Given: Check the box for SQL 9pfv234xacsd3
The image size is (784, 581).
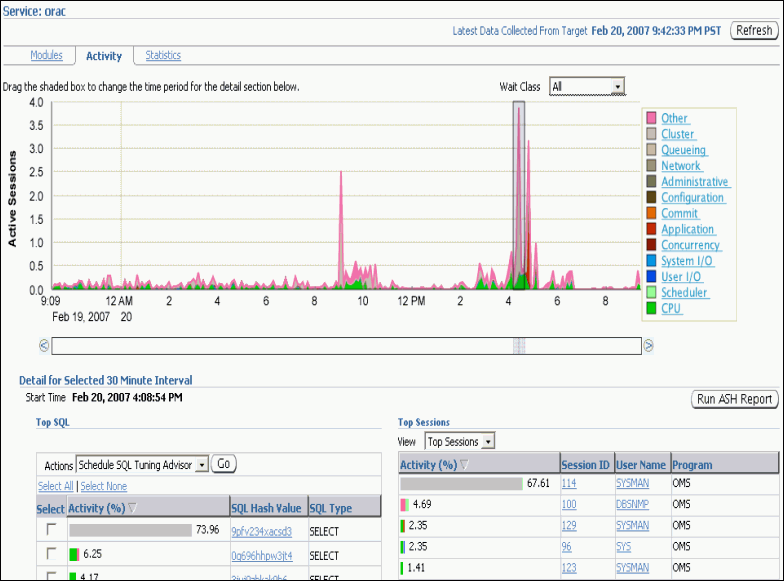Looking at the screenshot, I should tap(50, 530).
